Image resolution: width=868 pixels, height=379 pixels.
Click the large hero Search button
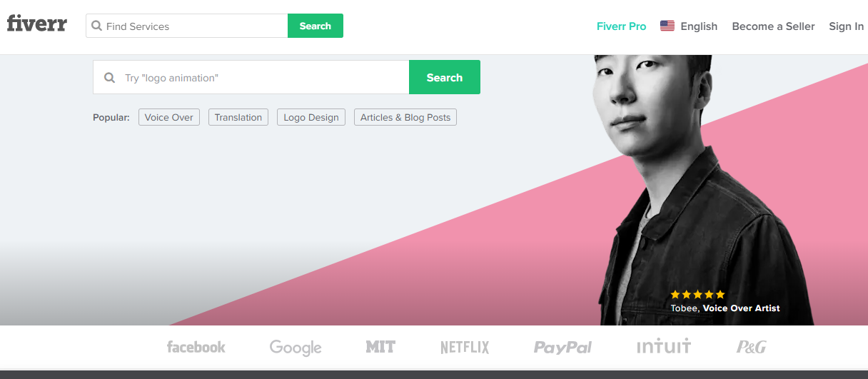point(445,77)
